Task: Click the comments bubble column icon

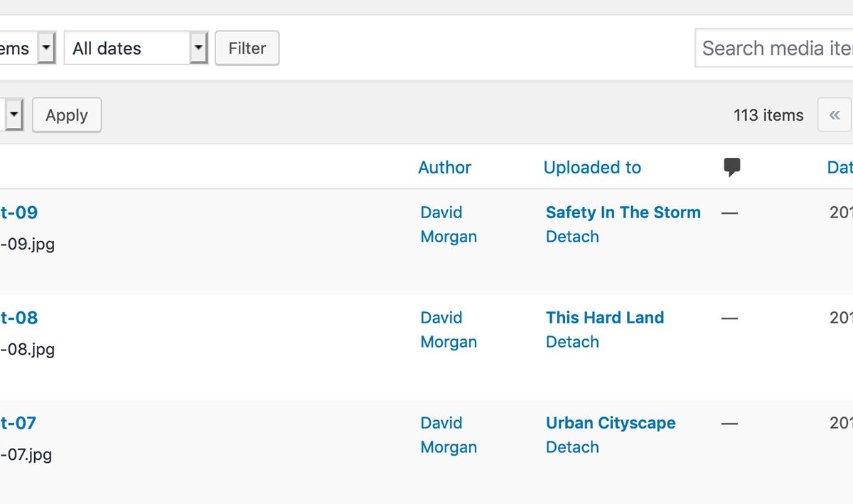Action: [x=732, y=168]
